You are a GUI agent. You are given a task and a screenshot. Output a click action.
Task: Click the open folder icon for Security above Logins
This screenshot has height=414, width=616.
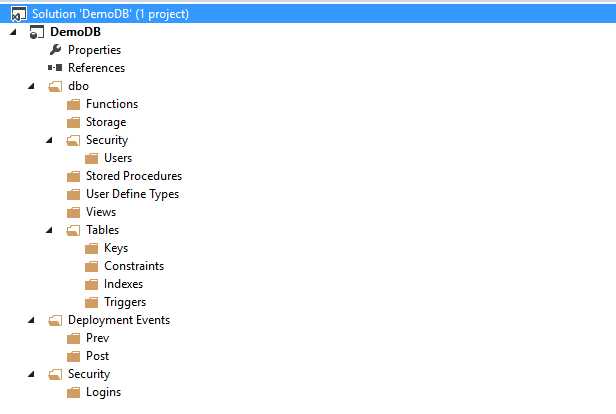coord(55,375)
